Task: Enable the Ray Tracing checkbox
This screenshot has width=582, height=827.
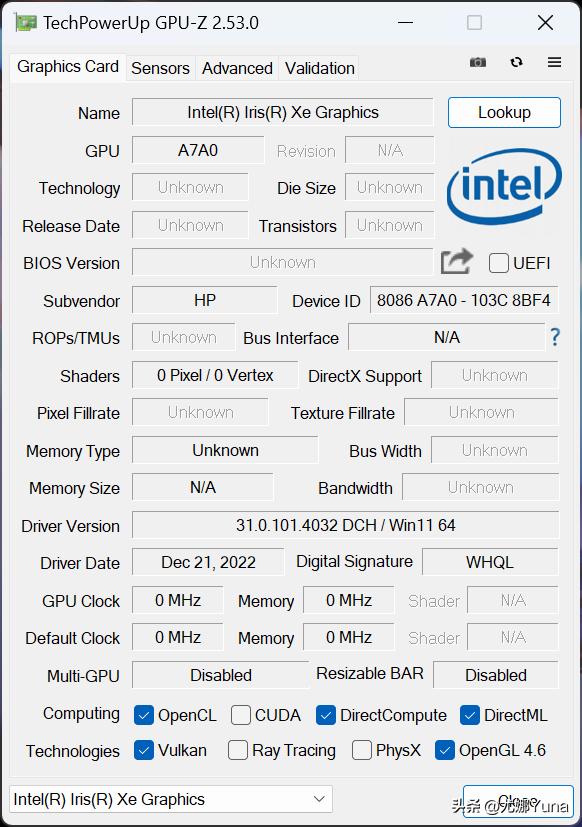Action: click(237, 750)
